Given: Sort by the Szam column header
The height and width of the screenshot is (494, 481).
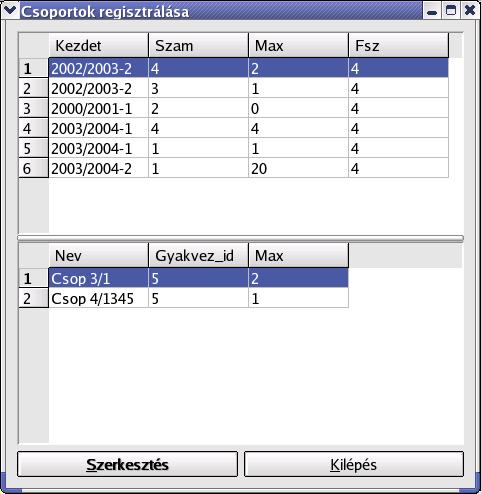Looking at the screenshot, I should pos(198,45).
